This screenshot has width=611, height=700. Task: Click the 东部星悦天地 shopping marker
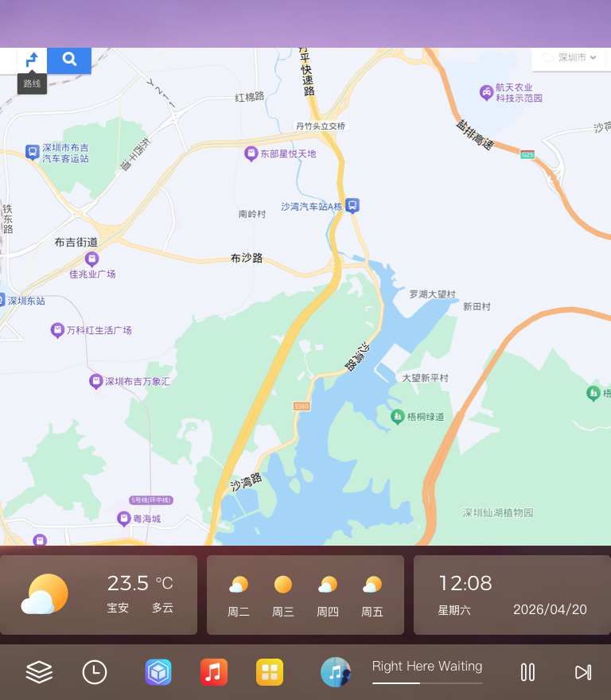coord(251,154)
